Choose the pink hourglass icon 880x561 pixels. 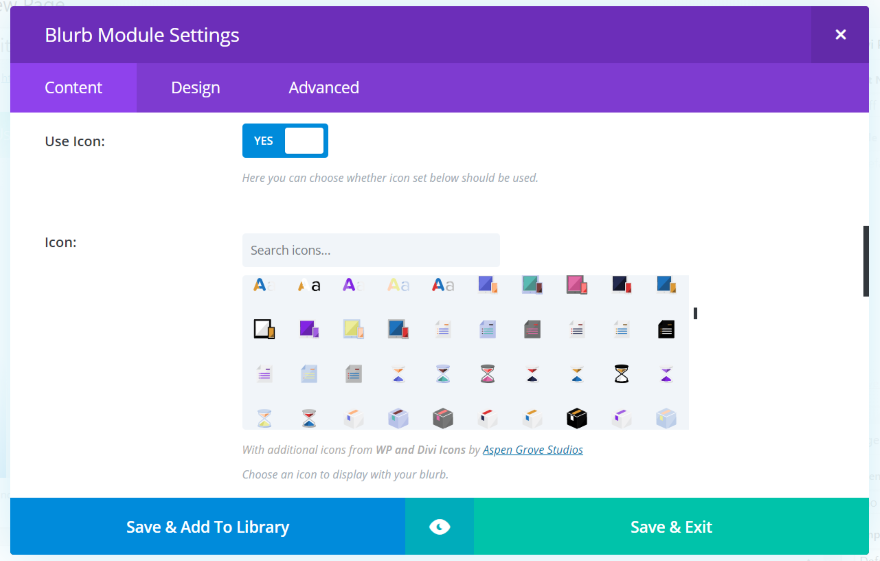click(488, 374)
